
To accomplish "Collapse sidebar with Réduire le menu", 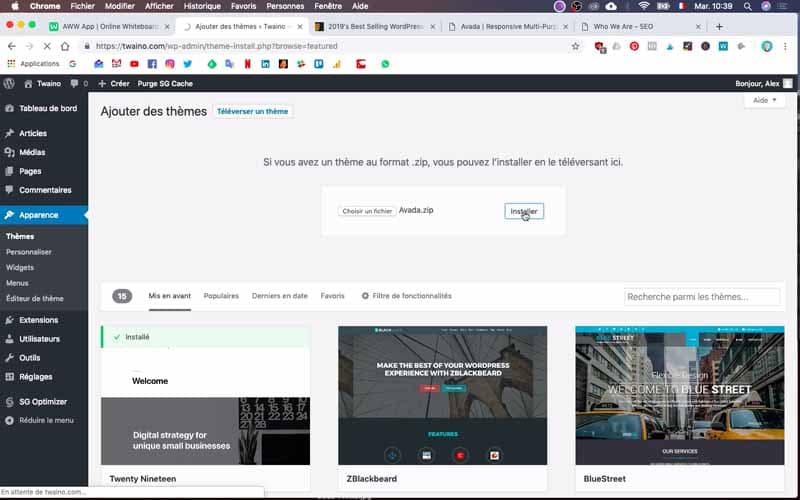I will tap(44, 420).
